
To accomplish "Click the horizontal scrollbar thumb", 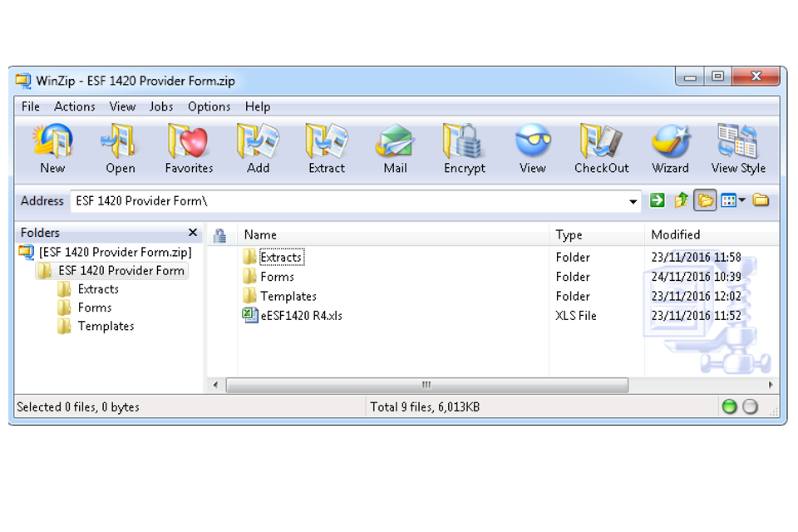I will click(x=426, y=385).
